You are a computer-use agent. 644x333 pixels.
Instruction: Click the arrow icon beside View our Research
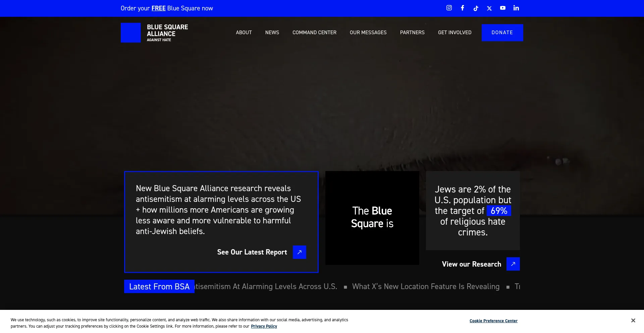coord(513,264)
